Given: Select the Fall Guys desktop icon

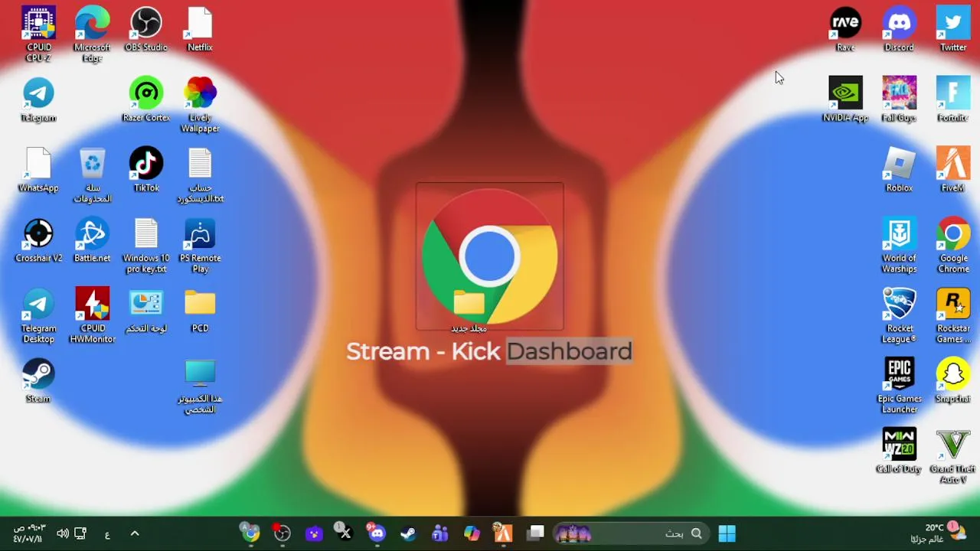Looking at the screenshot, I should click(x=899, y=99).
